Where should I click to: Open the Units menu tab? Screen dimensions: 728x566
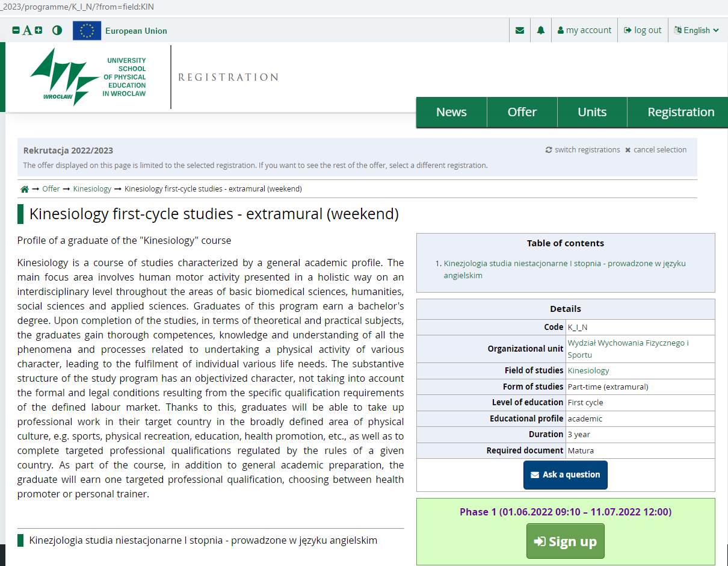pyautogui.click(x=592, y=112)
